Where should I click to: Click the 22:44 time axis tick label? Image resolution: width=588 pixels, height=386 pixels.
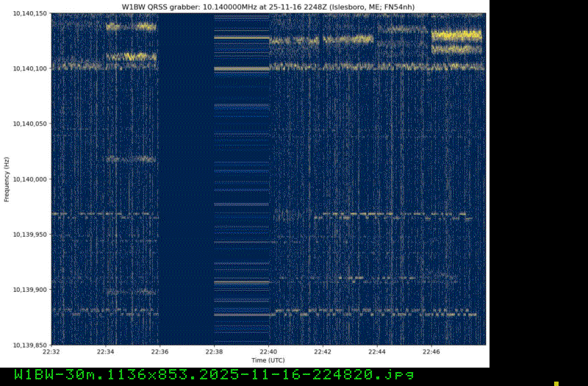click(378, 352)
